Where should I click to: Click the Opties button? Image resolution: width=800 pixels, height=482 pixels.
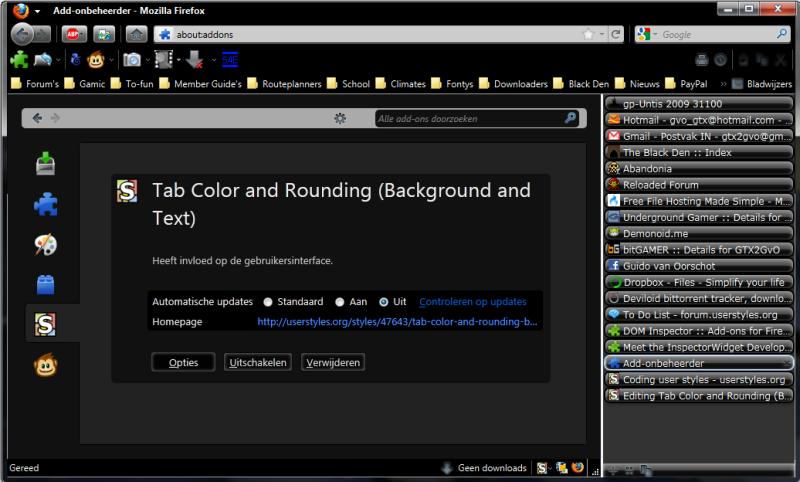tap(183, 363)
